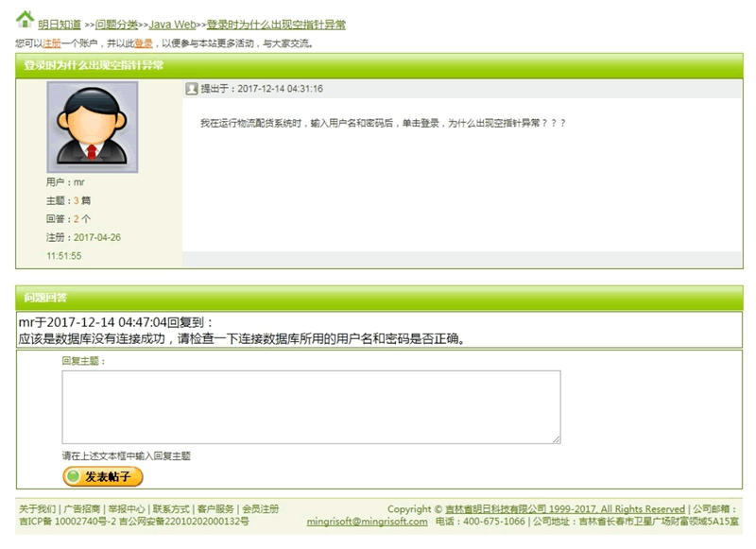This screenshot has width=756, height=549.
Task: Click the user avatar picture
Action: 92,127
